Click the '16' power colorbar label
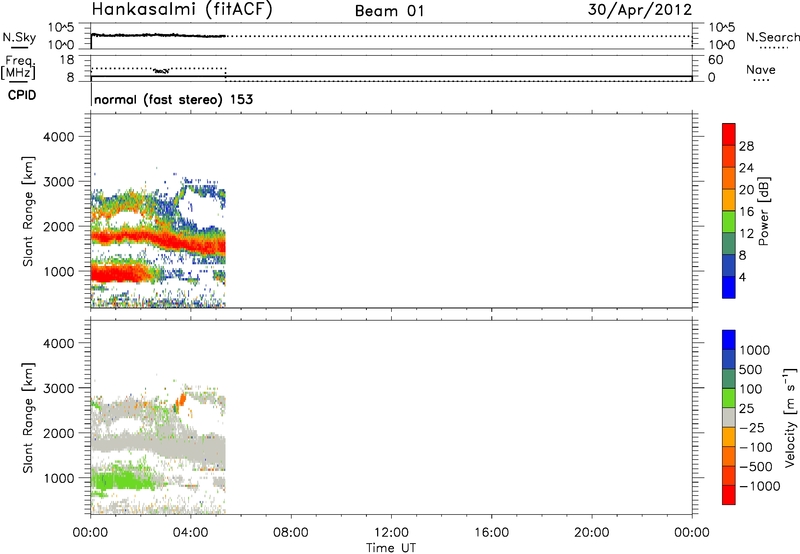Viewport: 800px width, 554px height. (x=746, y=212)
